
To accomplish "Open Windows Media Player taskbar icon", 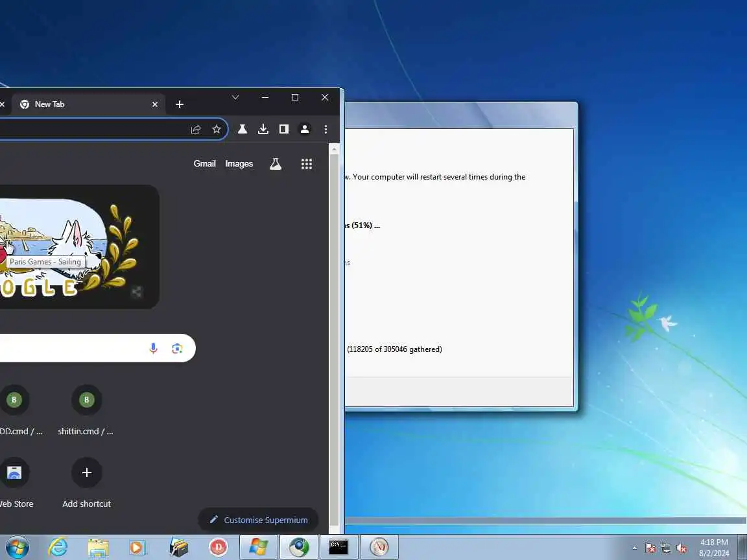I will click(138, 548).
